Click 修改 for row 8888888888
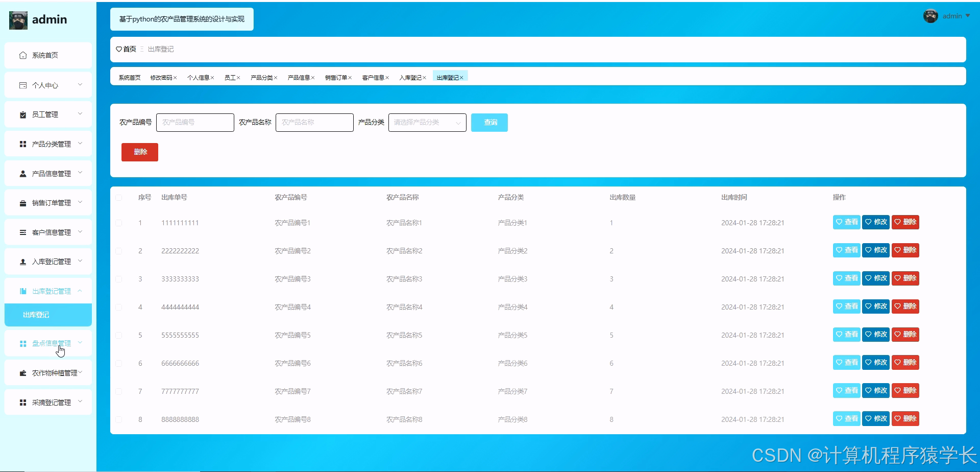The image size is (980, 472). coord(876,419)
